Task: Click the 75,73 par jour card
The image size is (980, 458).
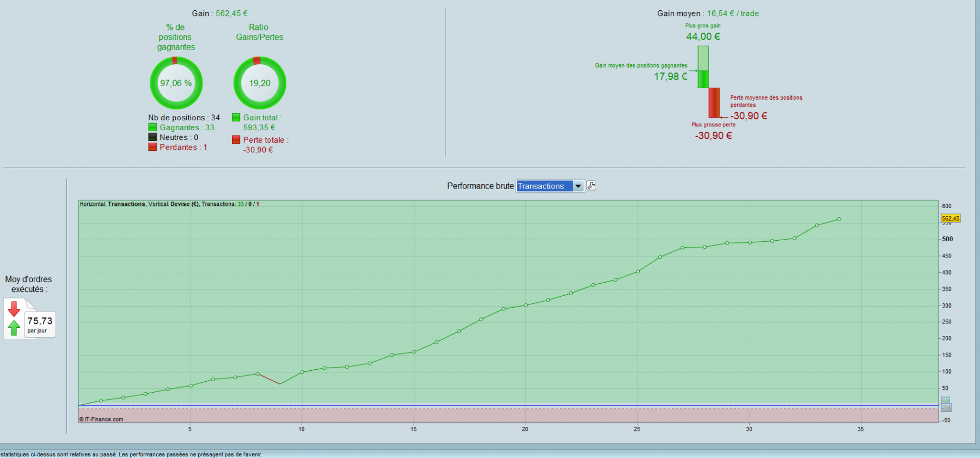Action: pyautogui.click(x=40, y=325)
